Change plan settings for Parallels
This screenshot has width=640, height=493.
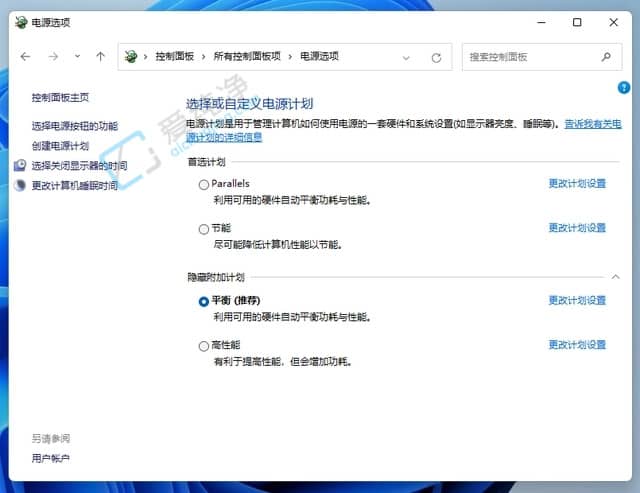point(577,184)
